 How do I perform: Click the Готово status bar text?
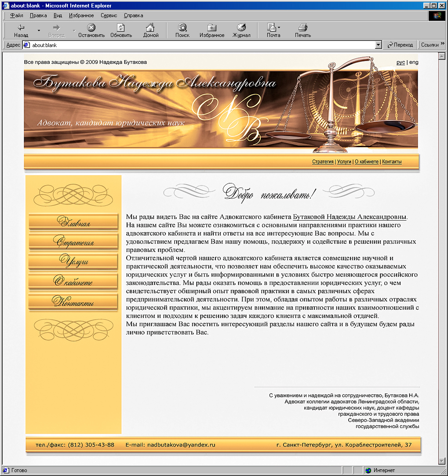pyautogui.click(x=19, y=471)
